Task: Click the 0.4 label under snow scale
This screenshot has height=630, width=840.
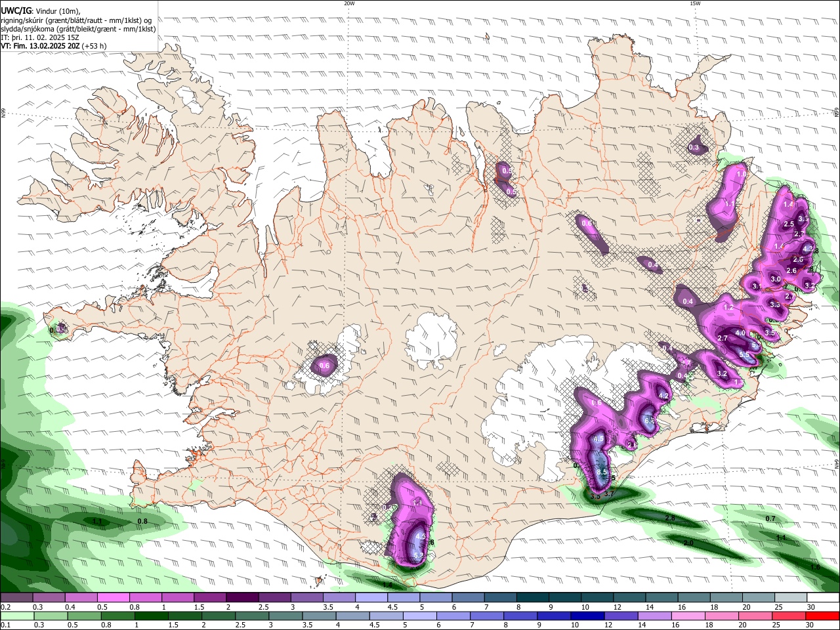Action: 70,607
